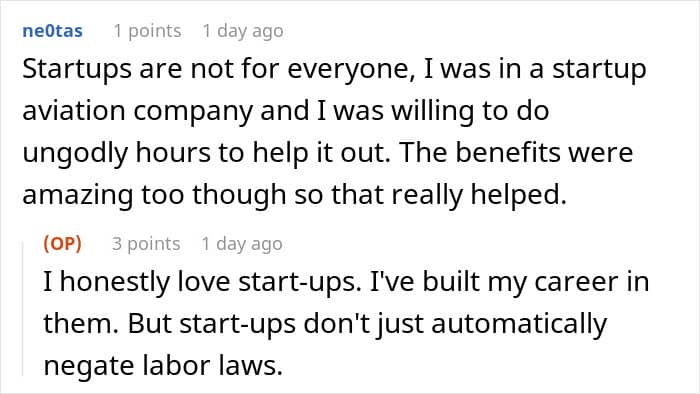Collapse the reply thread using the vertical line
Viewport: 700px width, 394px height.
click(23, 308)
